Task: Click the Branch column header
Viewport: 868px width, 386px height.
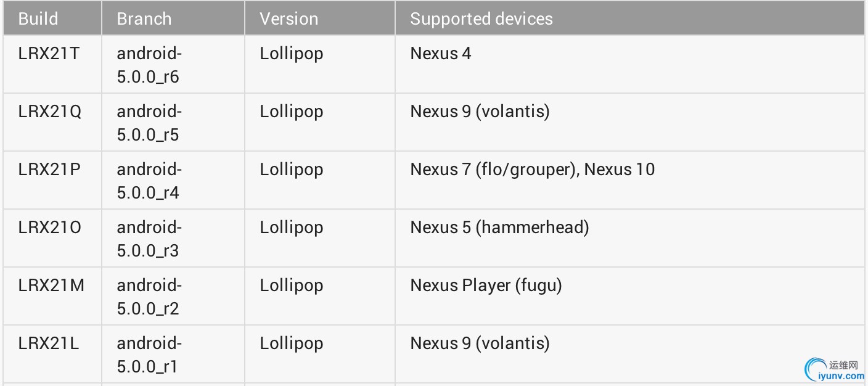Action: tap(144, 18)
